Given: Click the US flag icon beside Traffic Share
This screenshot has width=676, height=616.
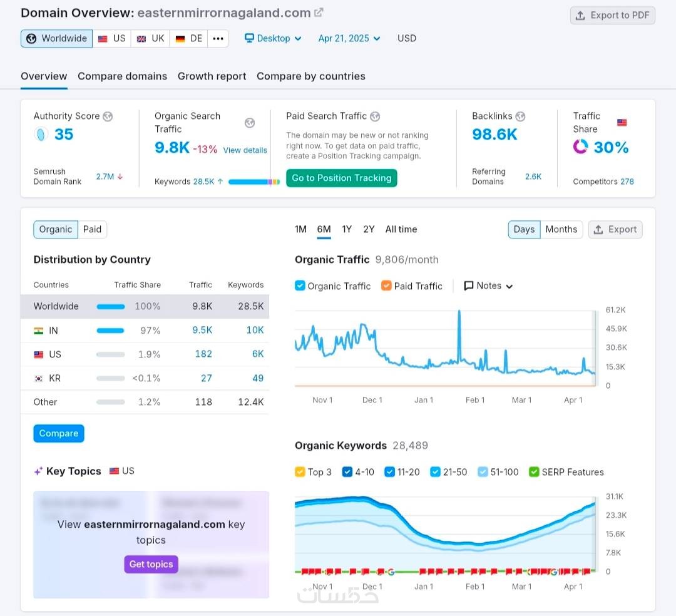Looking at the screenshot, I should point(622,123).
